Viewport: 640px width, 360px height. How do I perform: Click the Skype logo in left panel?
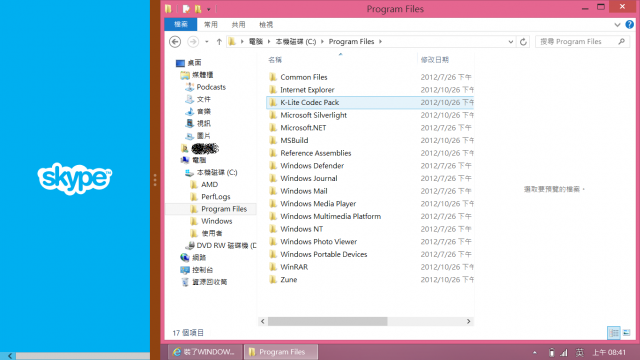click(x=75, y=178)
